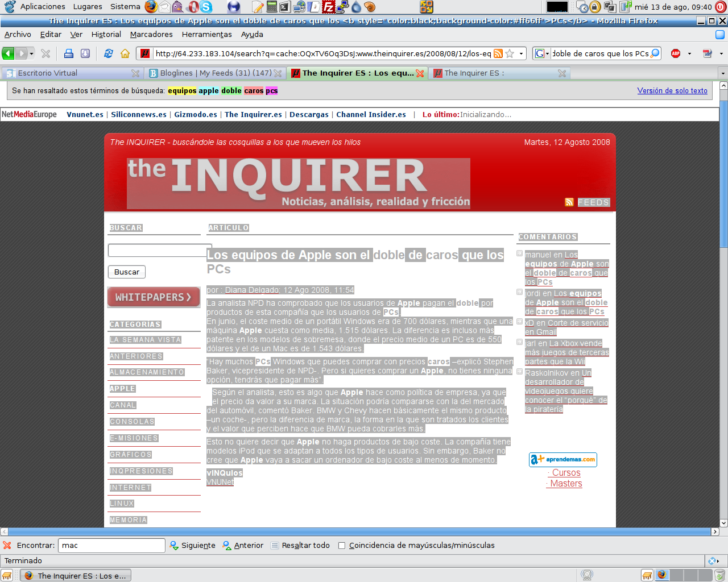Click the Buscar button in the sidebar
Viewport: 728px width, 582px height.
127,272
